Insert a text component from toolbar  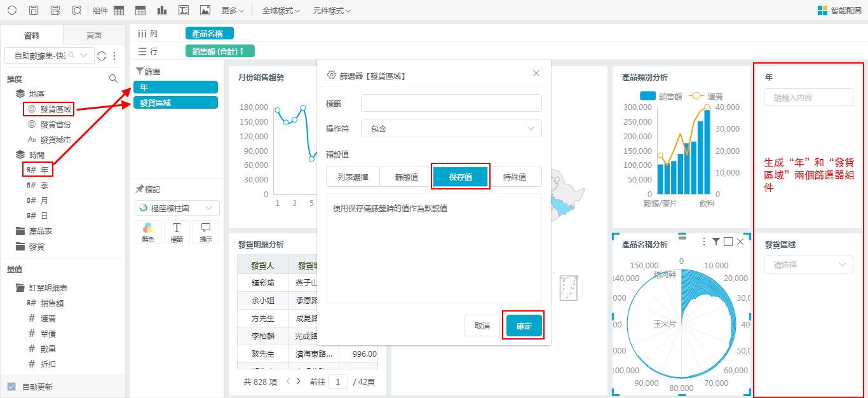[x=184, y=10]
